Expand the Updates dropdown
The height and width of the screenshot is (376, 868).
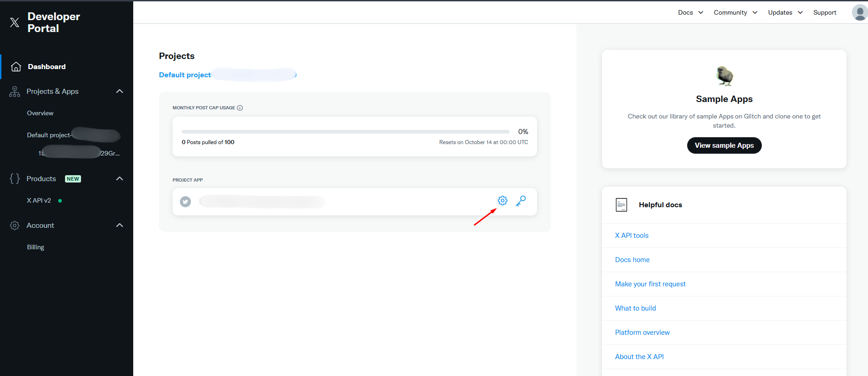785,12
